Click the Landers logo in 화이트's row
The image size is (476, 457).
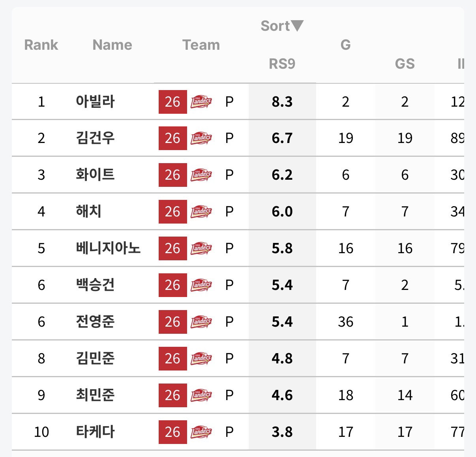(201, 175)
